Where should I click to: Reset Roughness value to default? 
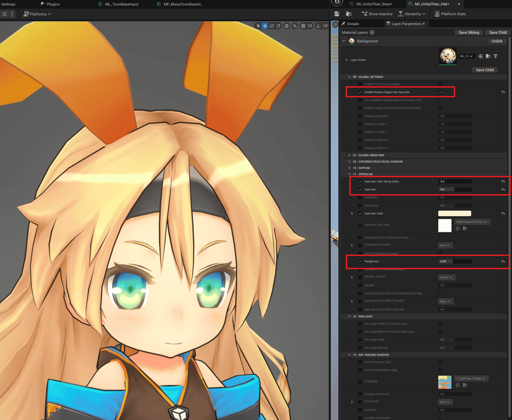click(503, 261)
